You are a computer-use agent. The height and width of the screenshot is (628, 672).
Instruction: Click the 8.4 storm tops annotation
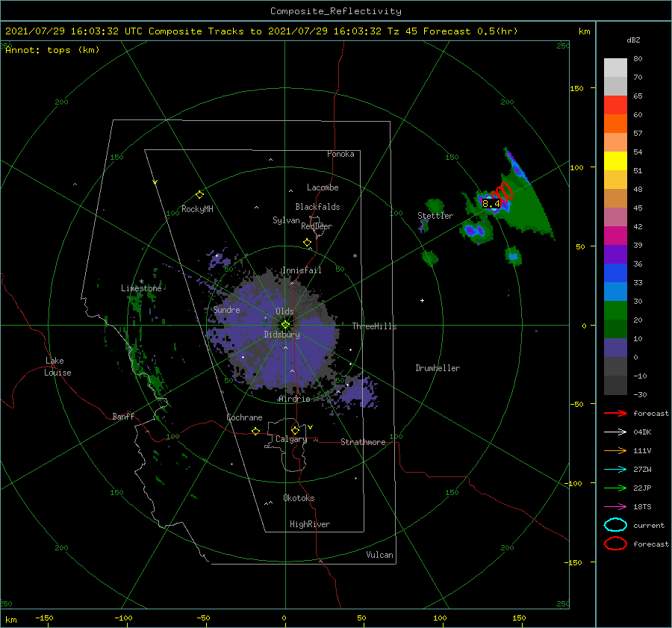click(491, 204)
